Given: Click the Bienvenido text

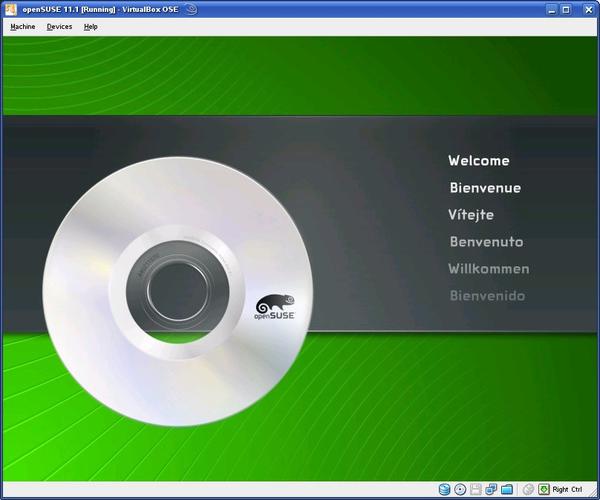Looking at the screenshot, I should point(487,295).
